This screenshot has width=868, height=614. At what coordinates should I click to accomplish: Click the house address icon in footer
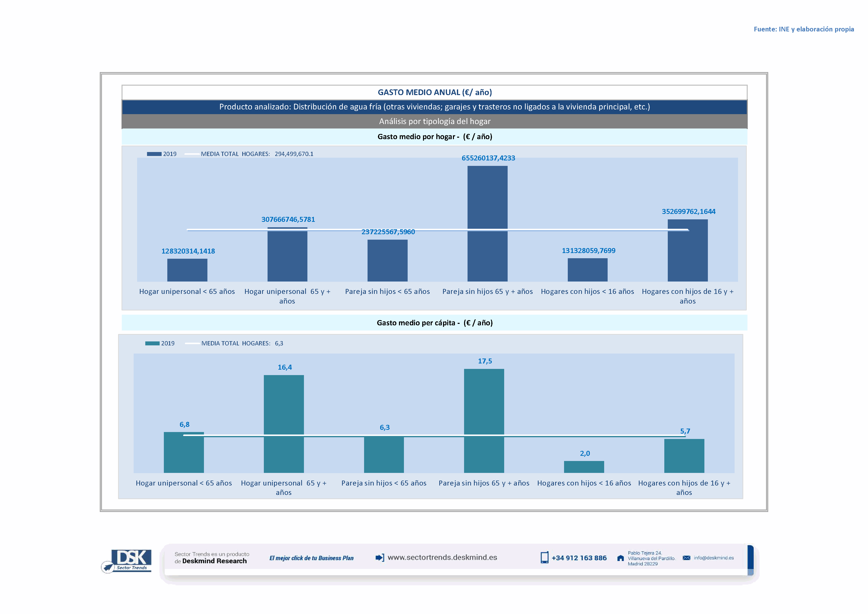click(620, 558)
